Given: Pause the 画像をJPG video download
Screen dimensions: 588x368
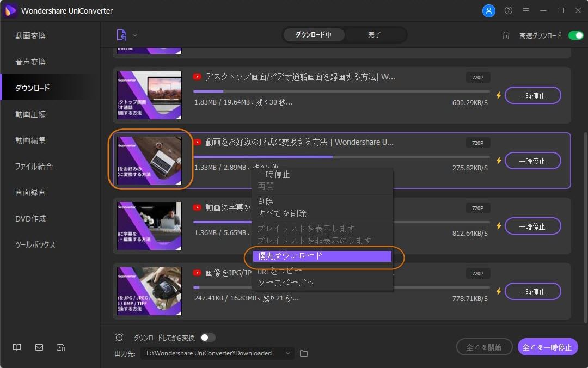Looking at the screenshot, I should 532,291.
